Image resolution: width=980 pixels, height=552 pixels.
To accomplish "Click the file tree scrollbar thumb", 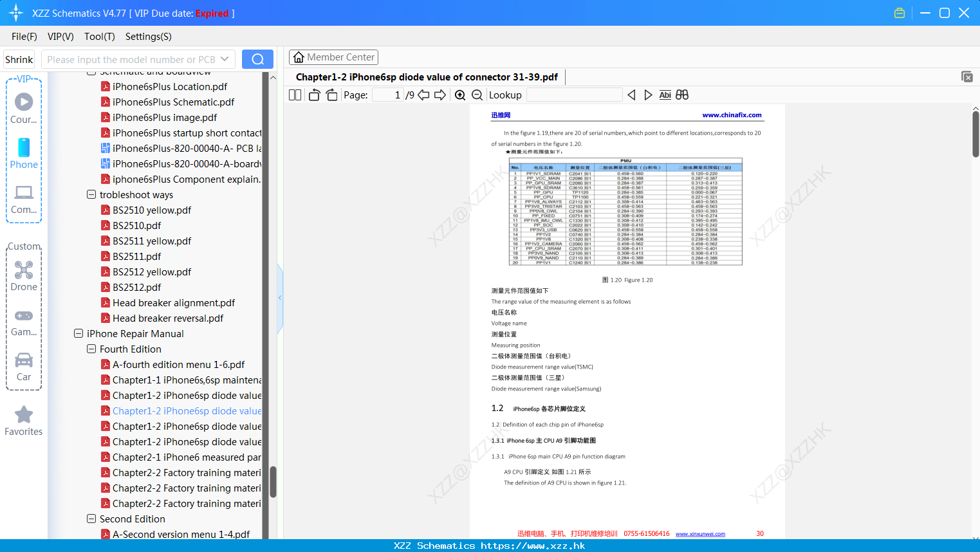I will (x=273, y=482).
